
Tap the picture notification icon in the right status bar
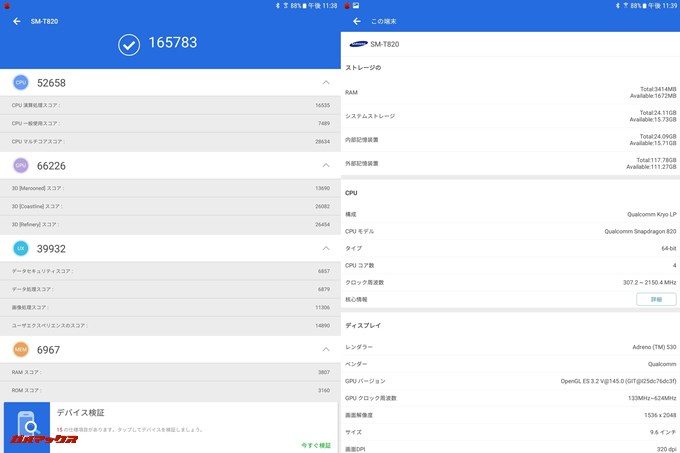356,6
